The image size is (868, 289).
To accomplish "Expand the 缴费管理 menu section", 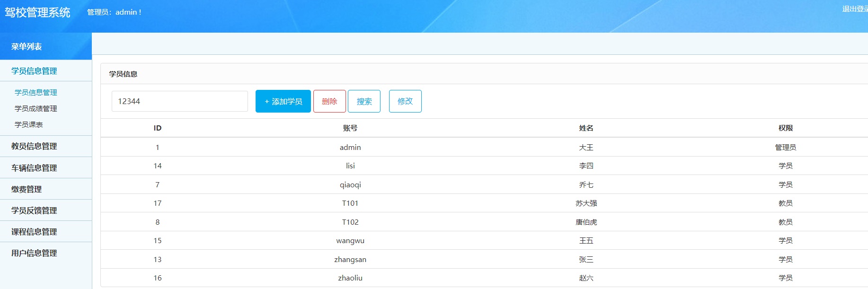I will pos(46,189).
